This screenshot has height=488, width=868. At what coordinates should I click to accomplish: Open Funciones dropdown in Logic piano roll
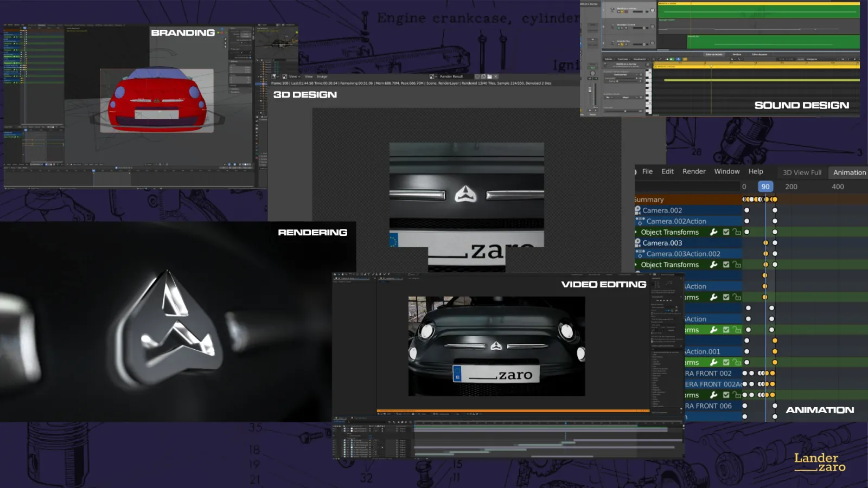(624, 59)
